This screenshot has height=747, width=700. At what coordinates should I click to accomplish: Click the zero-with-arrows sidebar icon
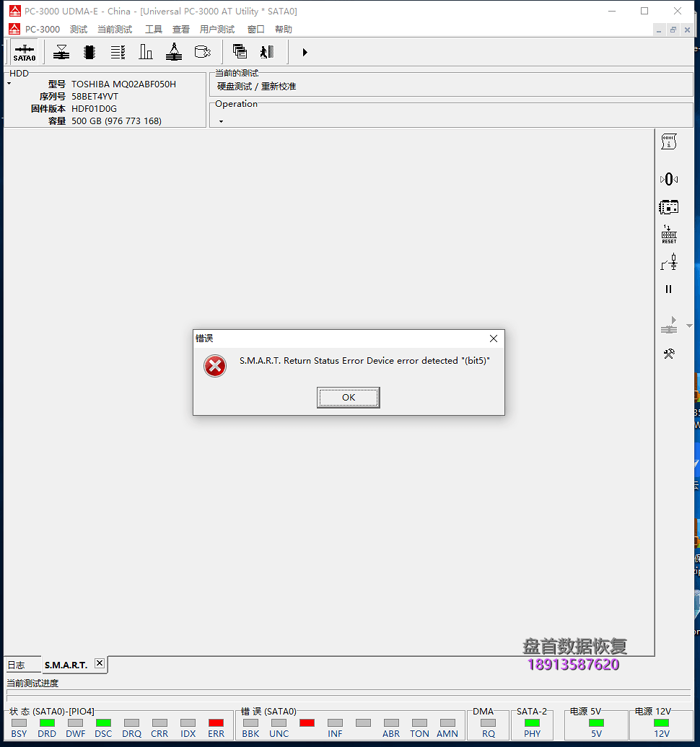tap(669, 179)
